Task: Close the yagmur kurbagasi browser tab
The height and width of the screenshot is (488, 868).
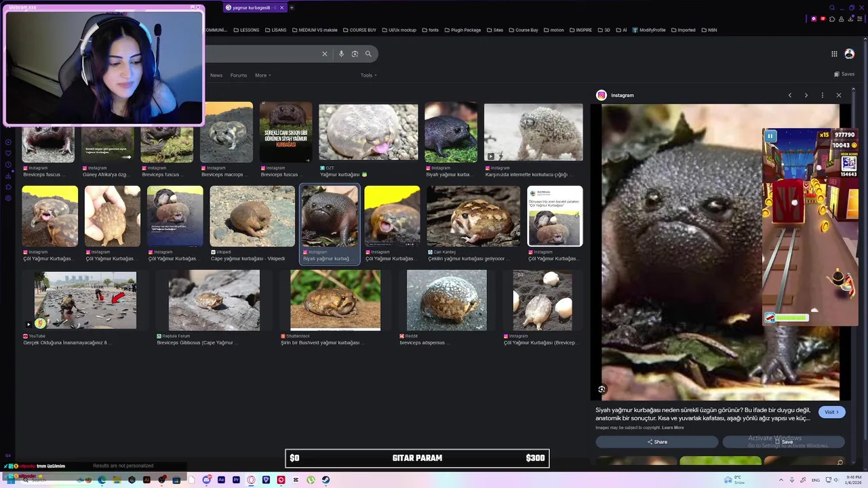Action: pos(282,7)
